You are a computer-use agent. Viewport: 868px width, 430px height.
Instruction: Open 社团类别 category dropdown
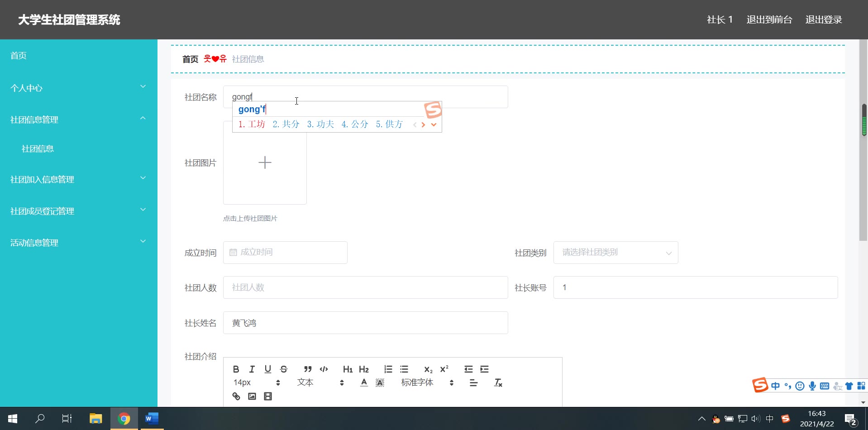(x=615, y=253)
